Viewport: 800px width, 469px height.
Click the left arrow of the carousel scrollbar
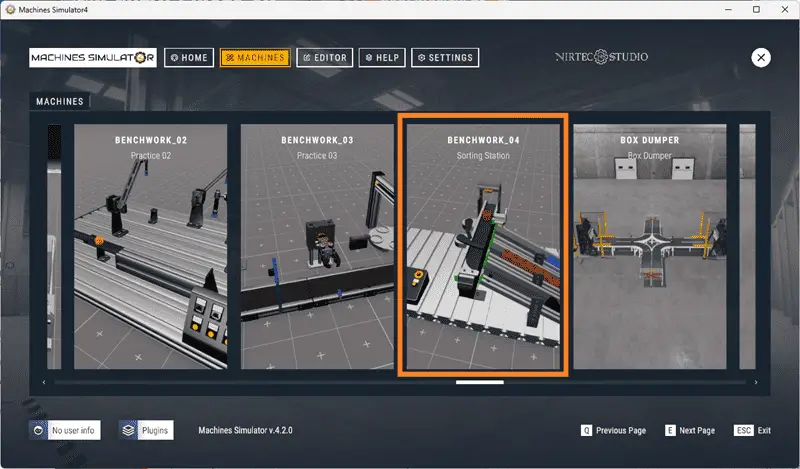(44, 382)
